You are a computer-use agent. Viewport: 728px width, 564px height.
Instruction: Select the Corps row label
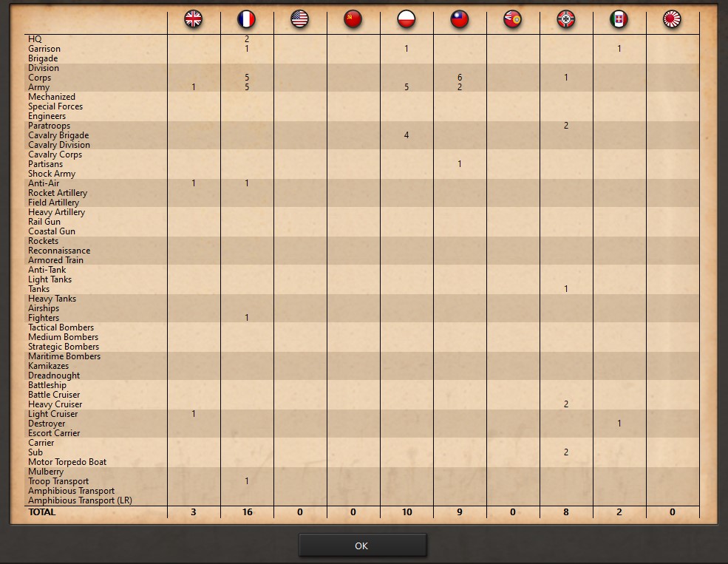click(x=39, y=78)
